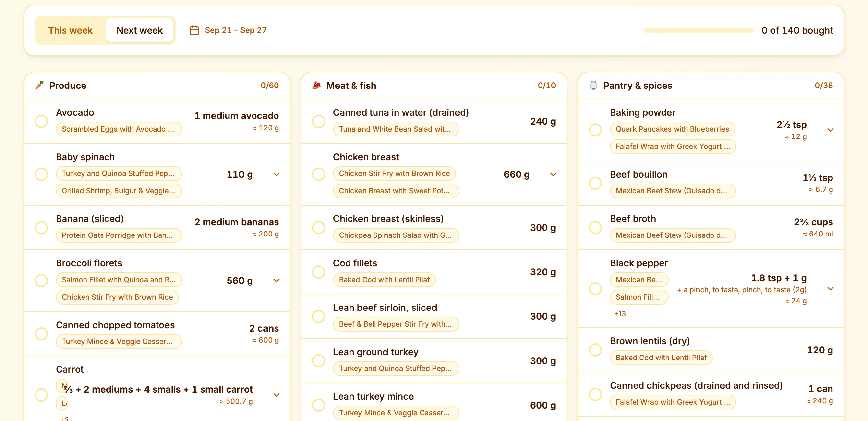Image resolution: width=868 pixels, height=421 pixels.
Task: Open the Grilled Shrimp, Bulgur & Veggie recipe tag
Action: tap(119, 191)
